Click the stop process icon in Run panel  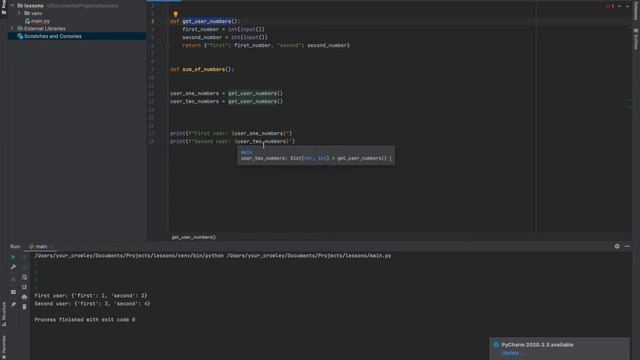[x=13, y=279]
